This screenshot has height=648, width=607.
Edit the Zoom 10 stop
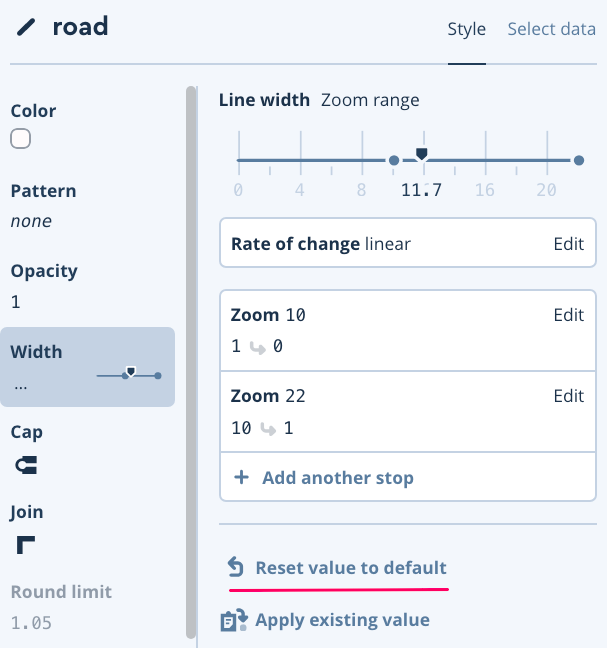(x=568, y=315)
